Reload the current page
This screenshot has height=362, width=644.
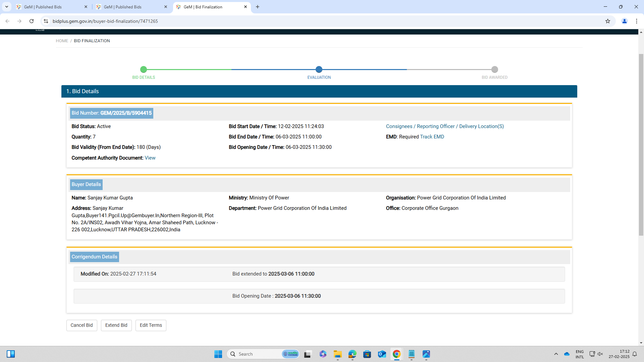click(x=32, y=21)
